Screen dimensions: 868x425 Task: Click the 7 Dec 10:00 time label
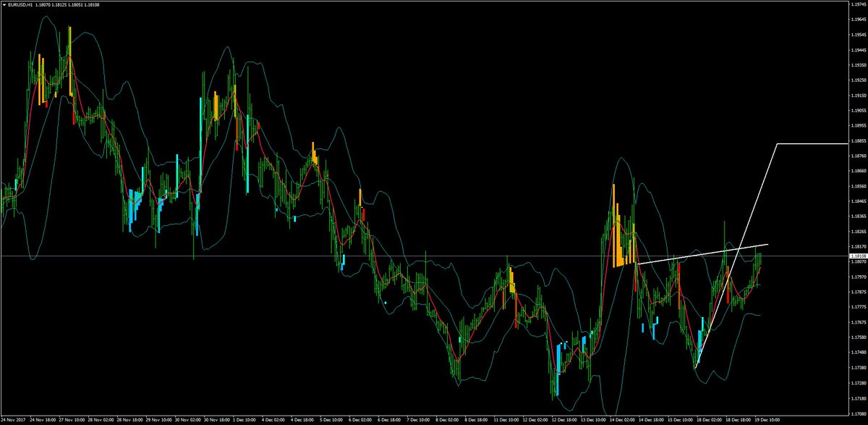coord(418,420)
